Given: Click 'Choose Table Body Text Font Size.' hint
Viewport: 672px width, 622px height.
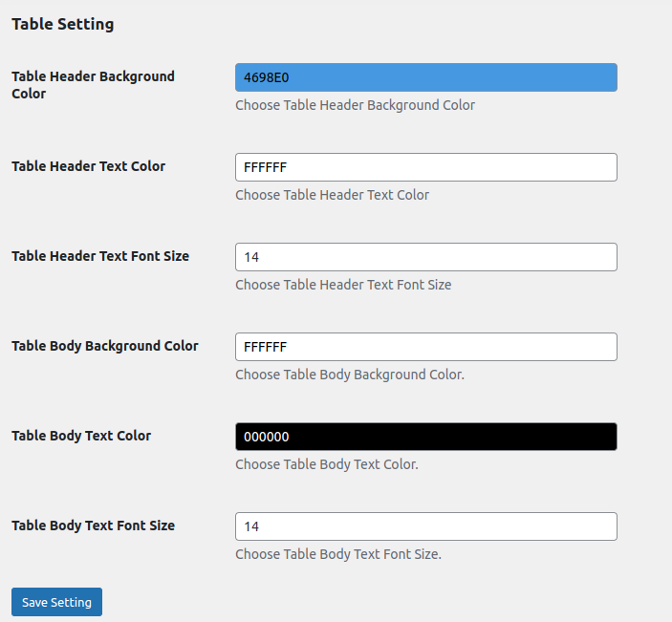Looking at the screenshot, I should [338, 554].
